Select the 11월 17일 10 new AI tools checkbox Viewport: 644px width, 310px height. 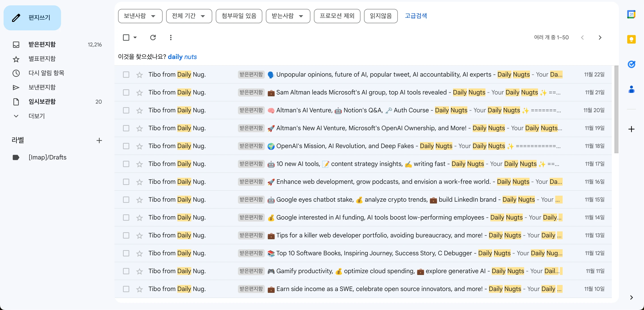pyautogui.click(x=126, y=164)
